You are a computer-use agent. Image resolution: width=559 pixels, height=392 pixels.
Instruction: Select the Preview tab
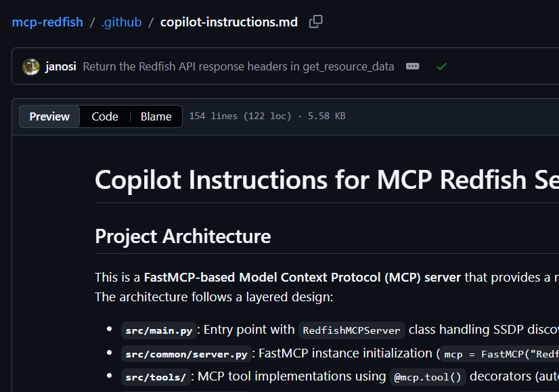pyautogui.click(x=49, y=116)
